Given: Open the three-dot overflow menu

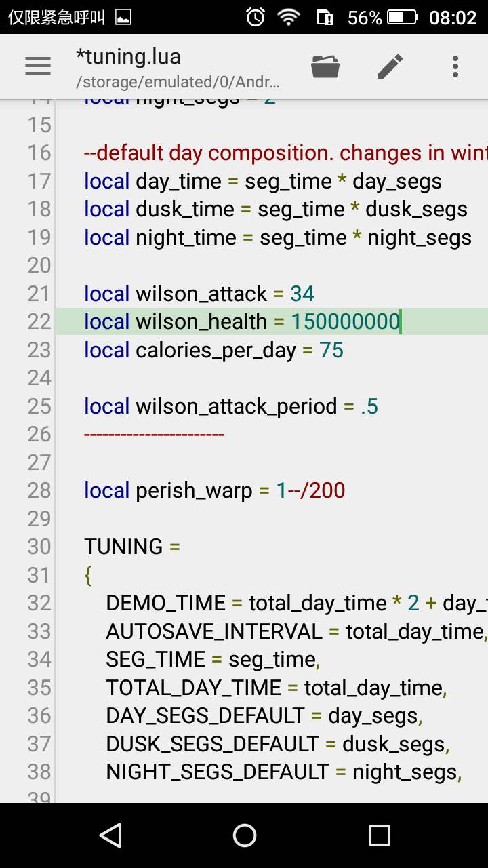Looking at the screenshot, I should tap(455, 66).
